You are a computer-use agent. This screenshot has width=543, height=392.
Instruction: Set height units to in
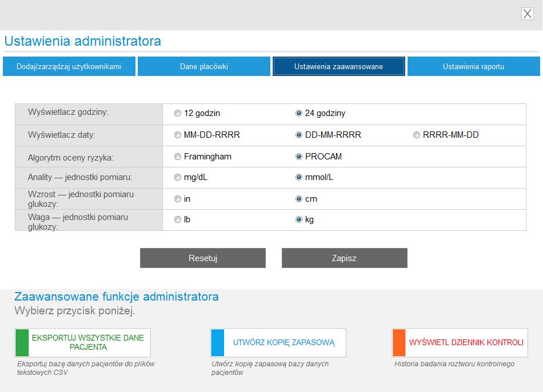pyautogui.click(x=178, y=199)
